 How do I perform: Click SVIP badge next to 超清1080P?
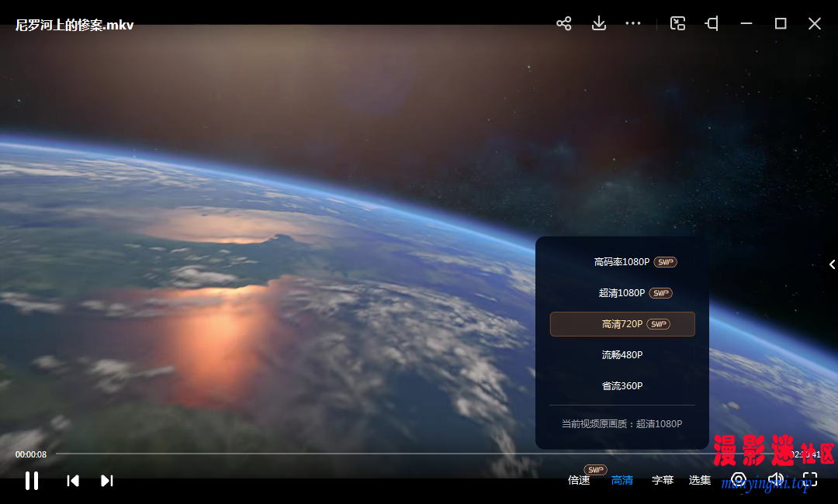(661, 293)
